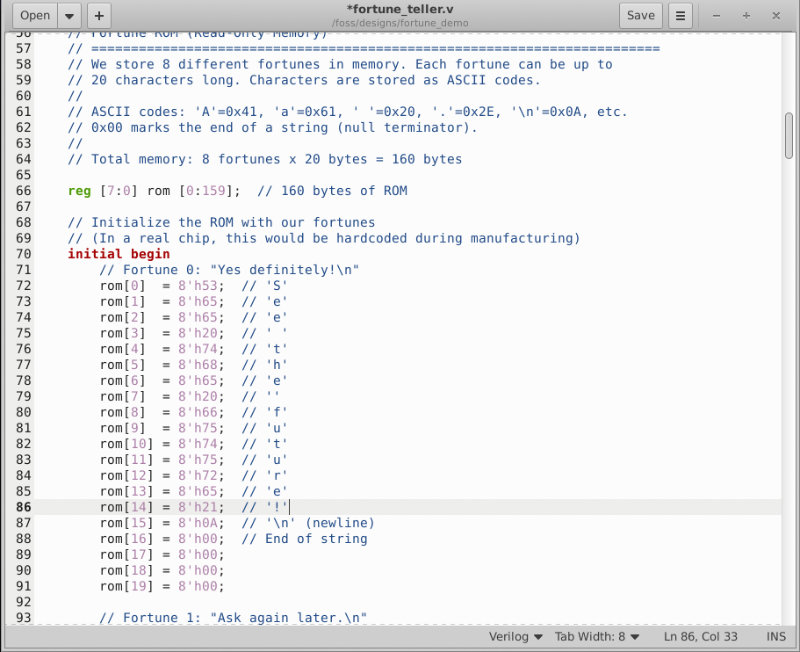Close the gedit window

[x=774, y=15]
